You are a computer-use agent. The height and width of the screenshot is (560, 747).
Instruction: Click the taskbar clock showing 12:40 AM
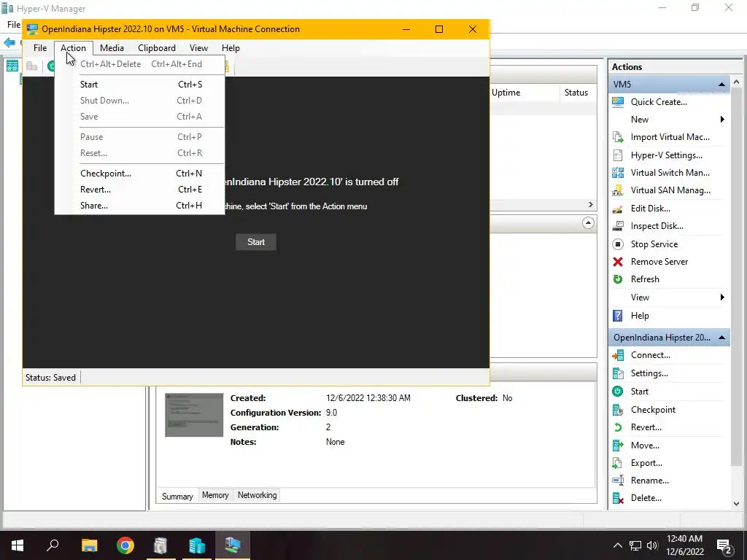pos(684,545)
